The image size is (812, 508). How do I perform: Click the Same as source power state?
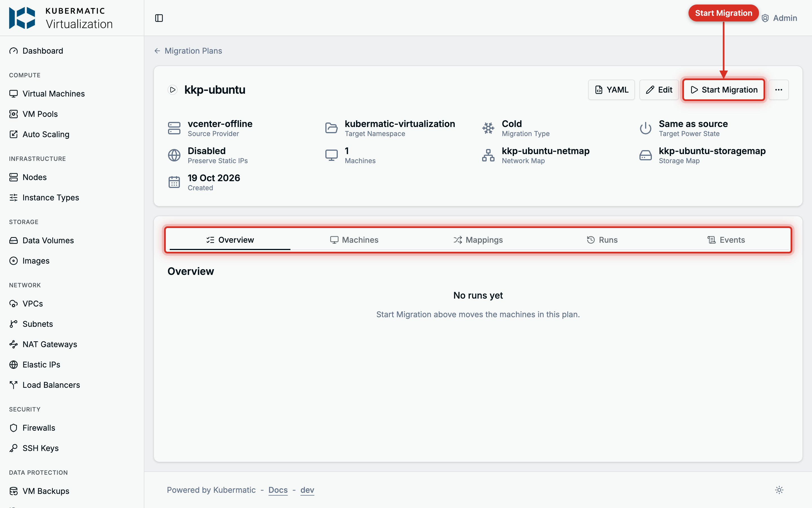693,124
